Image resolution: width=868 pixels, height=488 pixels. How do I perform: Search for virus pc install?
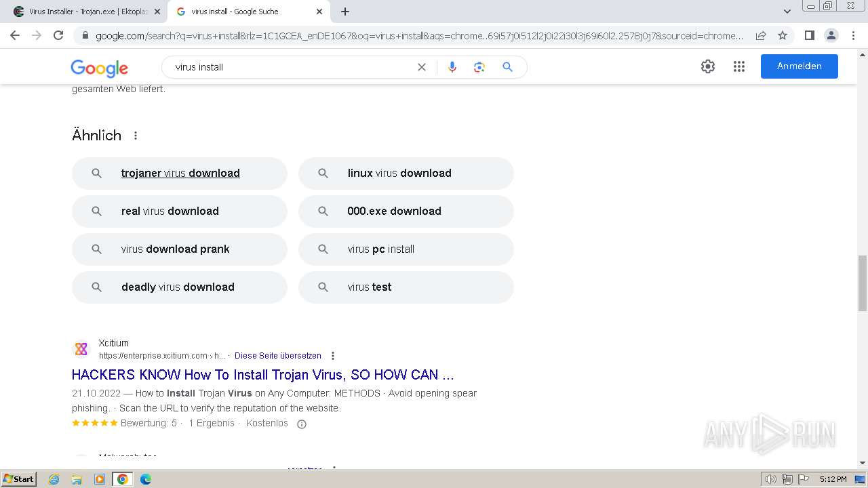(406, 249)
